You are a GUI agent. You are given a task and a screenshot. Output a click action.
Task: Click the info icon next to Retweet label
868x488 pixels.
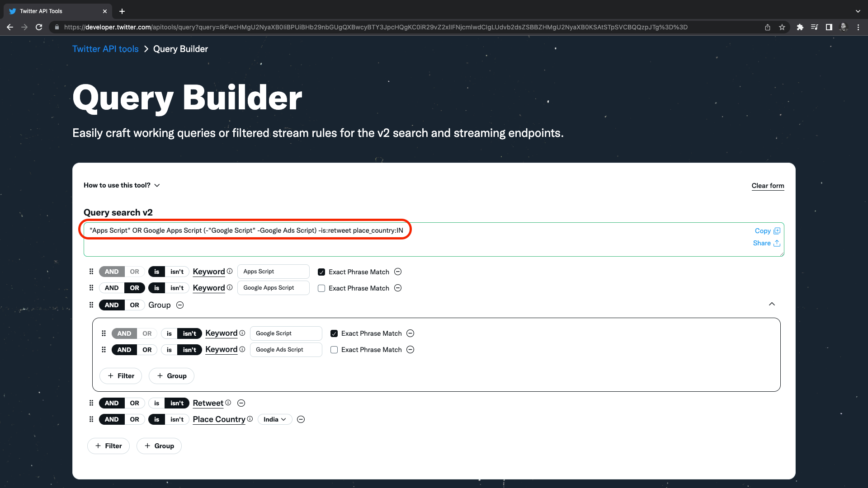point(228,403)
